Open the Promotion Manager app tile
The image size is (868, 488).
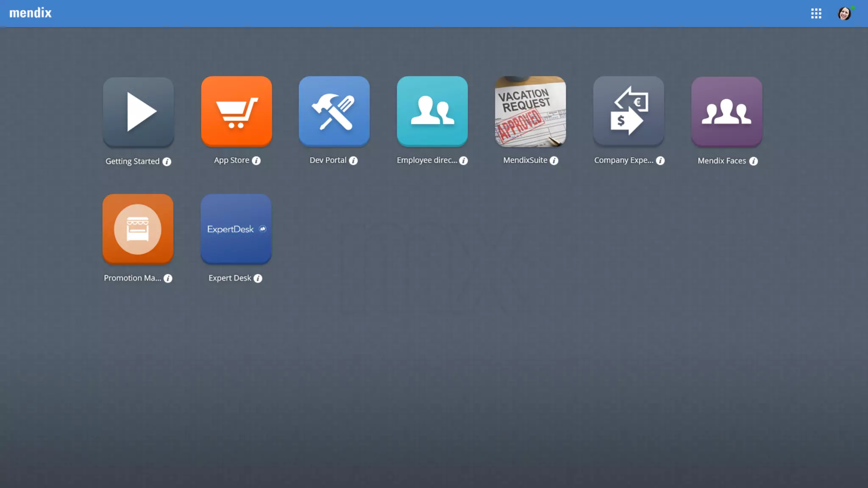[138, 229]
